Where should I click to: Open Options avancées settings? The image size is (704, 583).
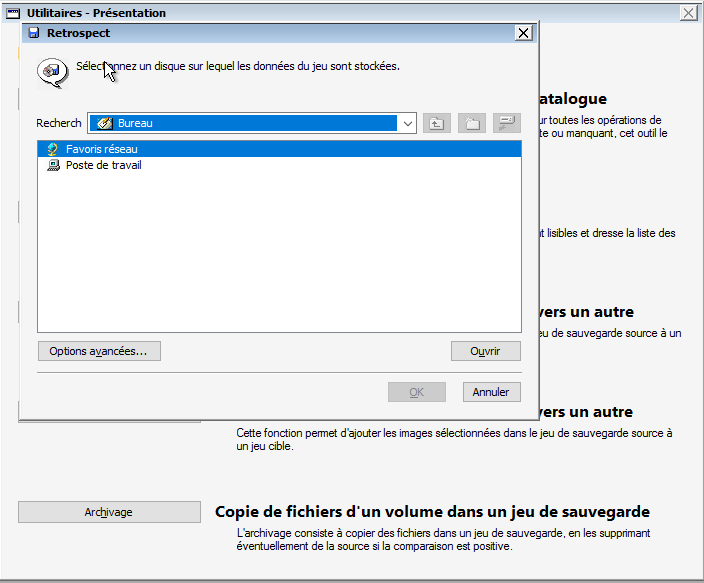pyautogui.click(x=99, y=351)
